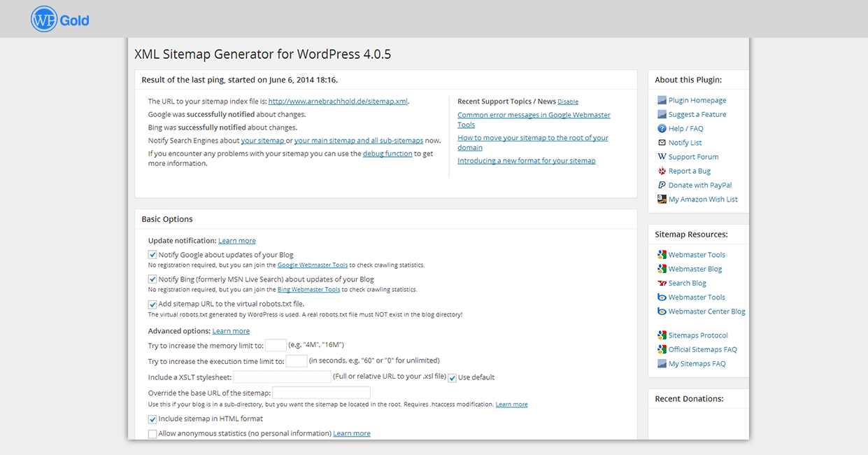Click the Plugin Homepage icon

coord(662,101)
